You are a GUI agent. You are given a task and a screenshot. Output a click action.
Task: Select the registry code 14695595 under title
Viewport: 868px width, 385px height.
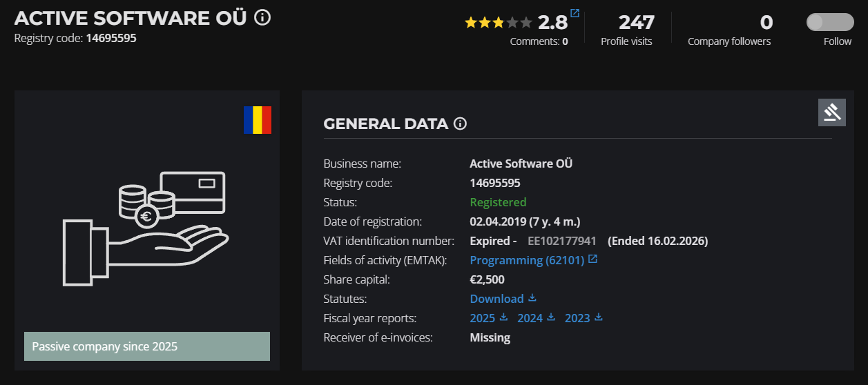pos(111,38)
